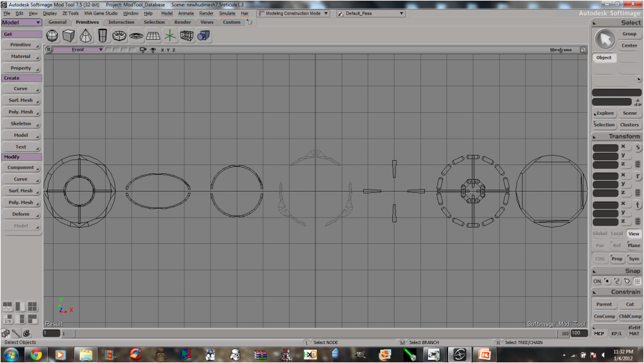Open the XNA Game Studio menu
644x363 pixels.
[101, 14]
